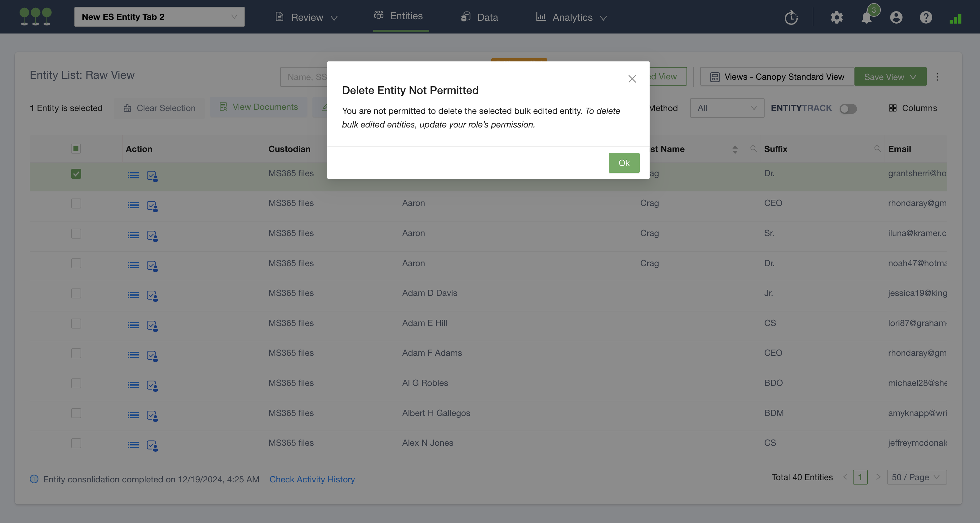The width and height of the screenshot is (980, 523).
Task: Click list icon in Adam D Davis row
Action: point(133,295)
